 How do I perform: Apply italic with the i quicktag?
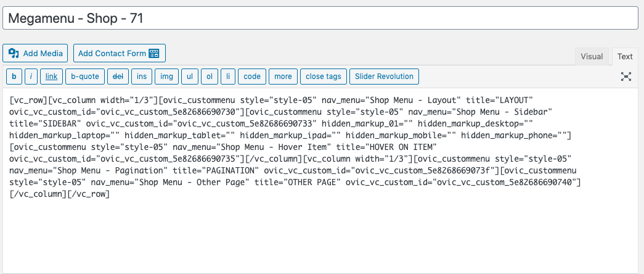coord(31,77)
